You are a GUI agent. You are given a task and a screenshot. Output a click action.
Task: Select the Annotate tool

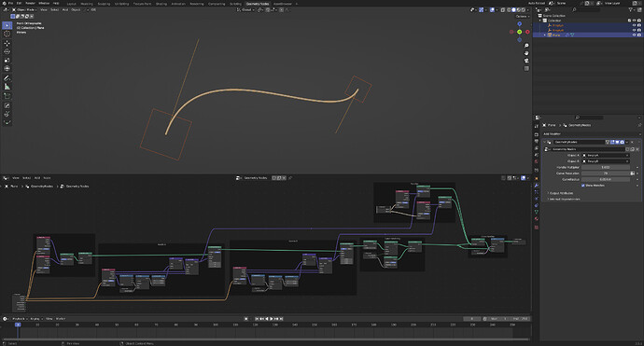click(7, 78)
